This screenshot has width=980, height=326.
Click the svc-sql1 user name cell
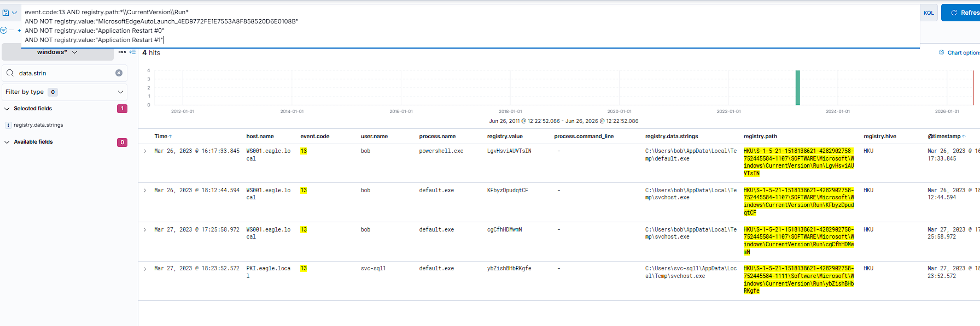373,269
